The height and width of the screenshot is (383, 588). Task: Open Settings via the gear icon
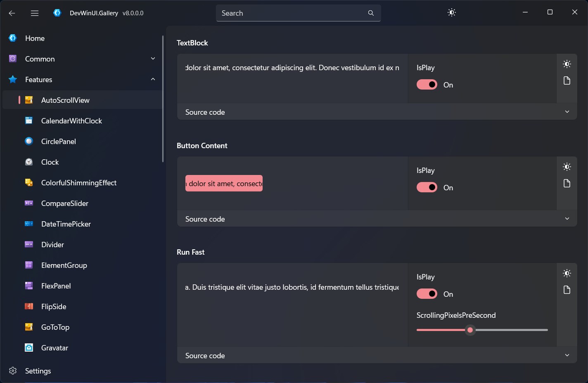point(13,371)
